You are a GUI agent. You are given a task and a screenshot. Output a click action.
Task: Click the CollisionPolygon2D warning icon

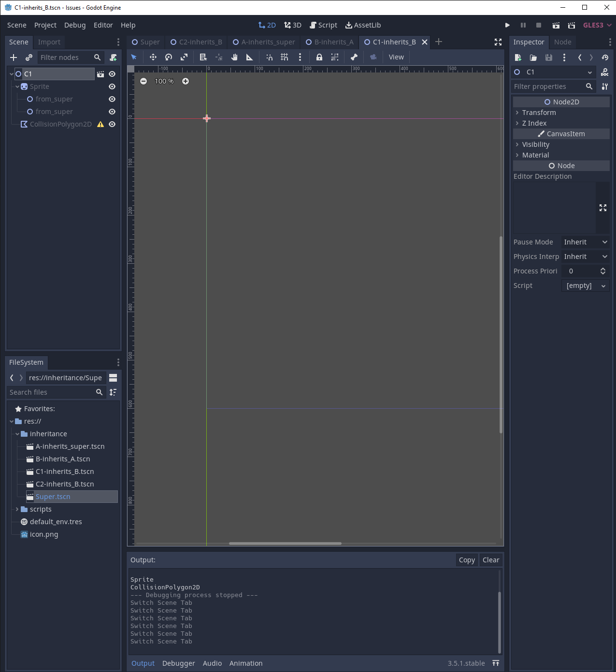pos(100,124)
